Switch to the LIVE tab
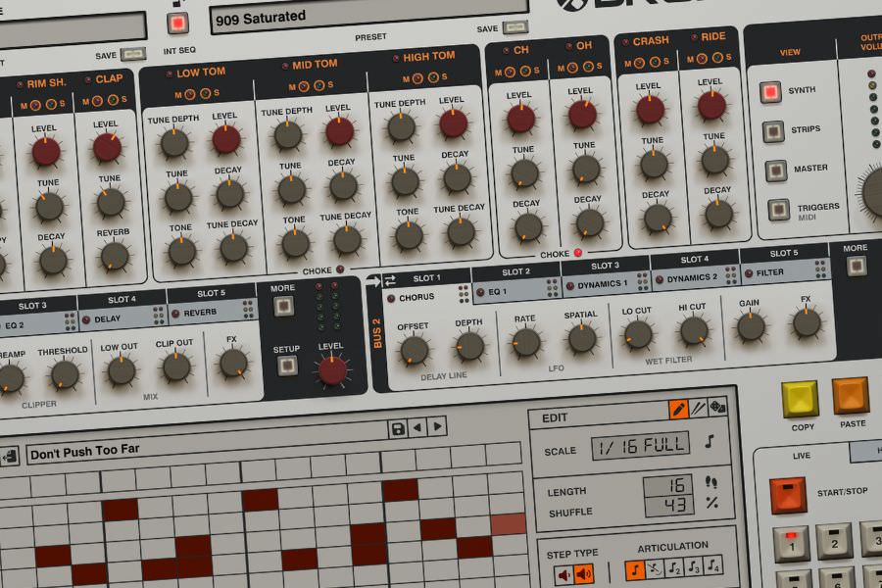The height and width of the screenshot is (588, 882). (804, 454)
